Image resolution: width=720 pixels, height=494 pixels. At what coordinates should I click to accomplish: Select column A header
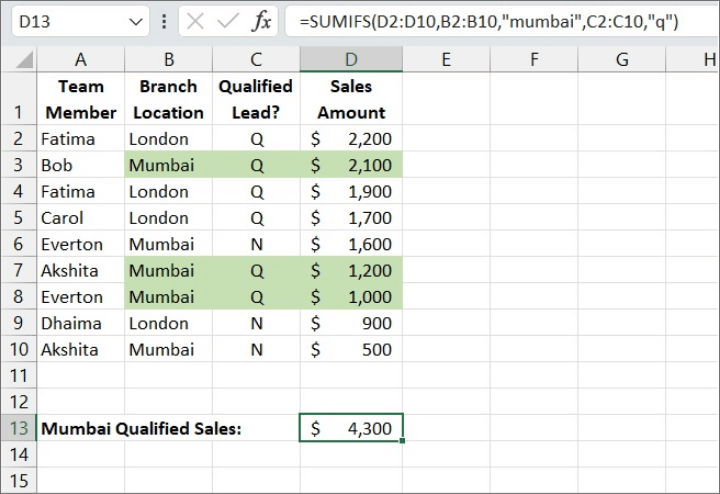[80, 60]
